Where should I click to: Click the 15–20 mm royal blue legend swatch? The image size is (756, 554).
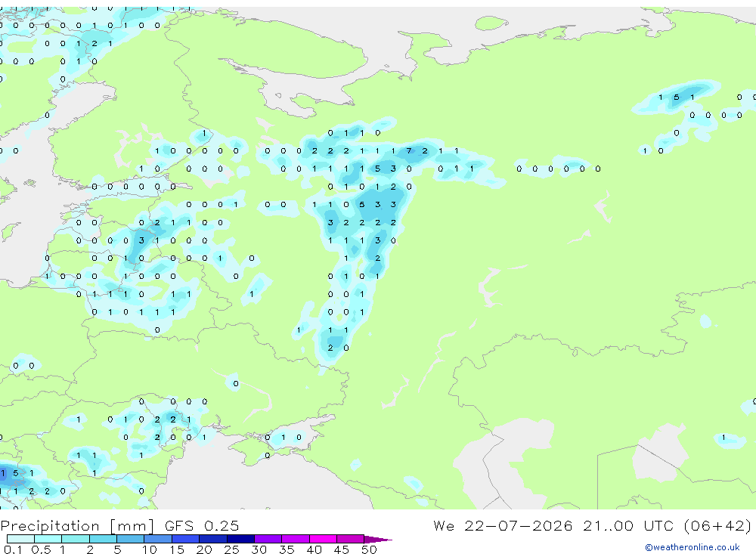tap(185, 539)
